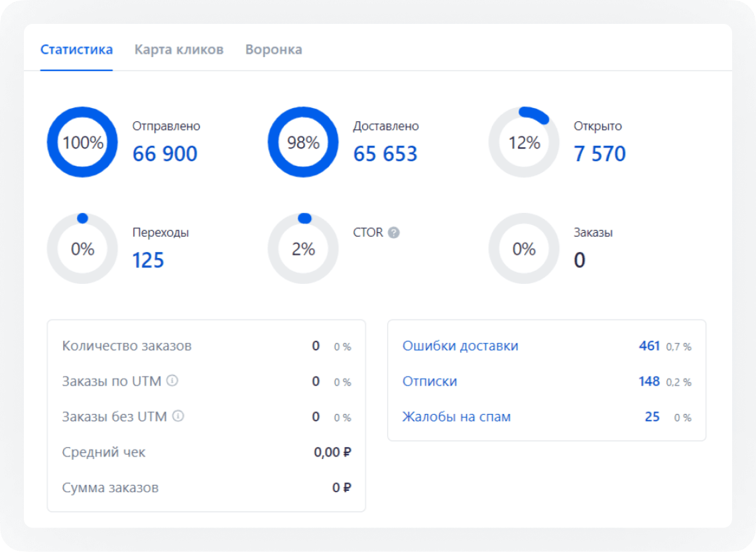Viewport: 756px width, 552px height.
Task: Click the CTOR help question-mark icon
Action: coord(395,233)
